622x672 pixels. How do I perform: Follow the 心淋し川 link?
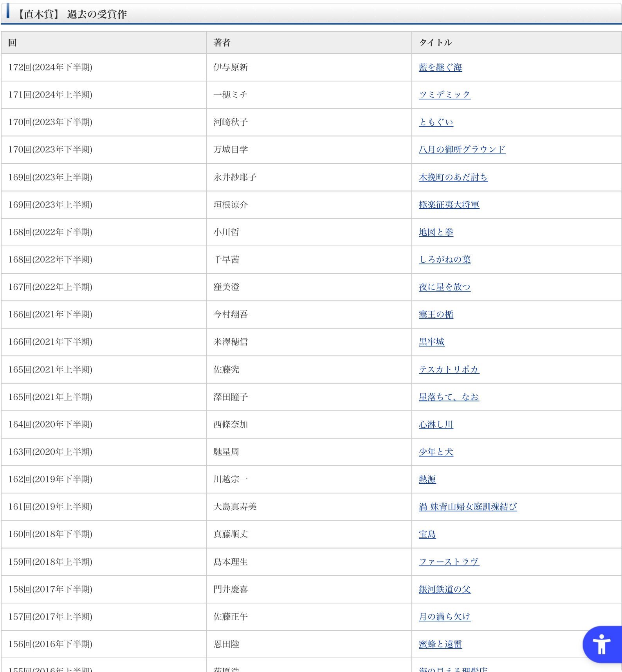[436, 425]
